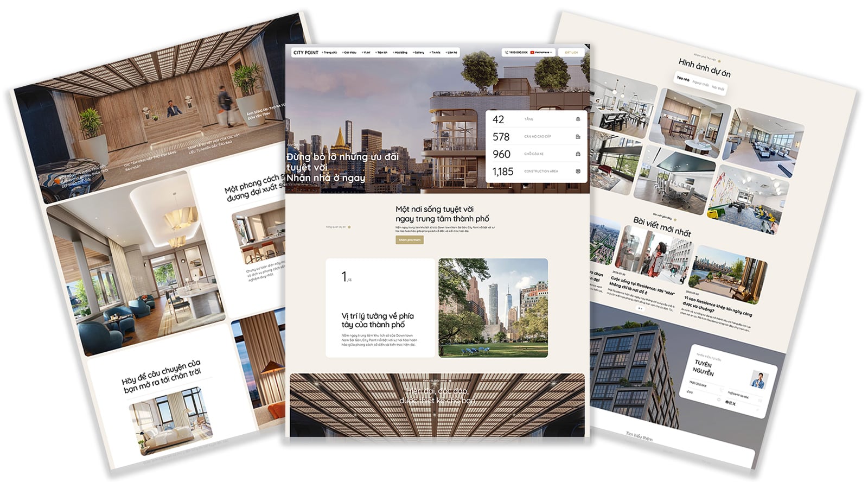This screenshot has width=868, height=482.
Task: Open the Trang chủ menu item
Action: pyautogui.click(x=329, y=53)
